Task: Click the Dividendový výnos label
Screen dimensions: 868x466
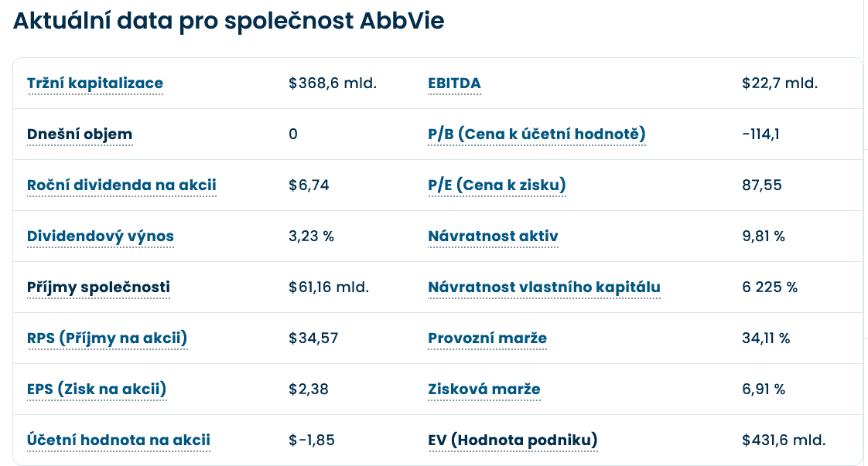Action: point(101,236)
